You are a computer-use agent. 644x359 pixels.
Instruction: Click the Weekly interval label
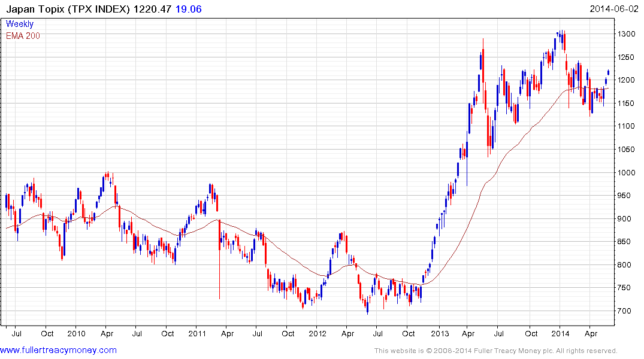(20, 24)
